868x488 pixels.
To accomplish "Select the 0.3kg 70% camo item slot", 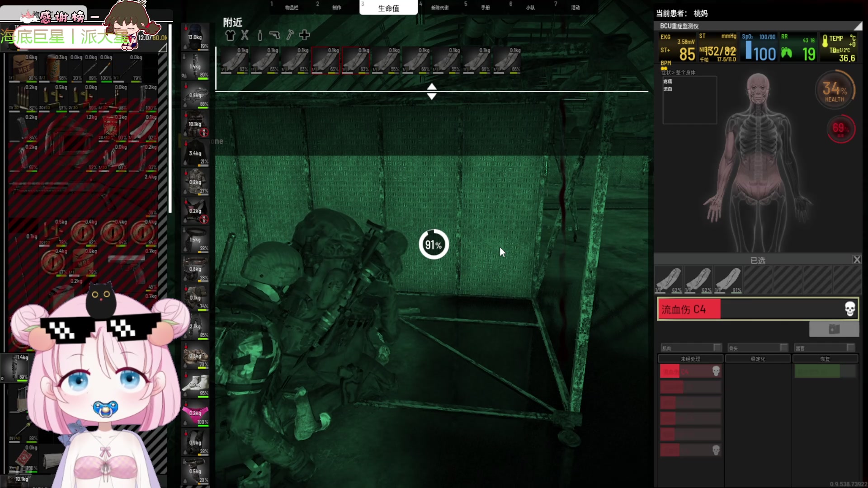I will point(195,355).
